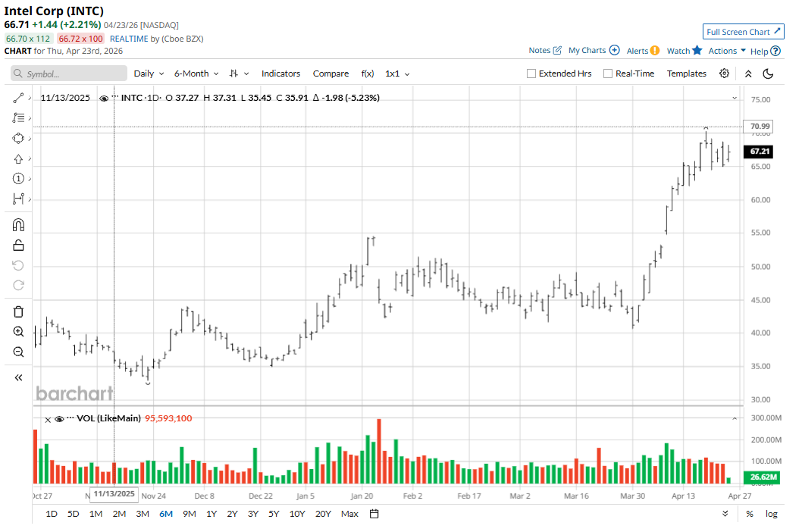
Task: Add INTC to Watch list star
Action: click(x=697, y=50)
